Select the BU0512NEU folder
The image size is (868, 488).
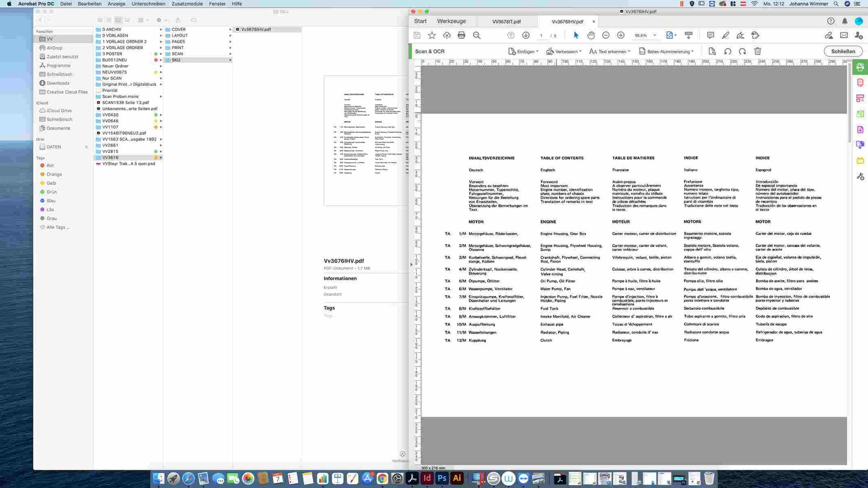point(114,60)
